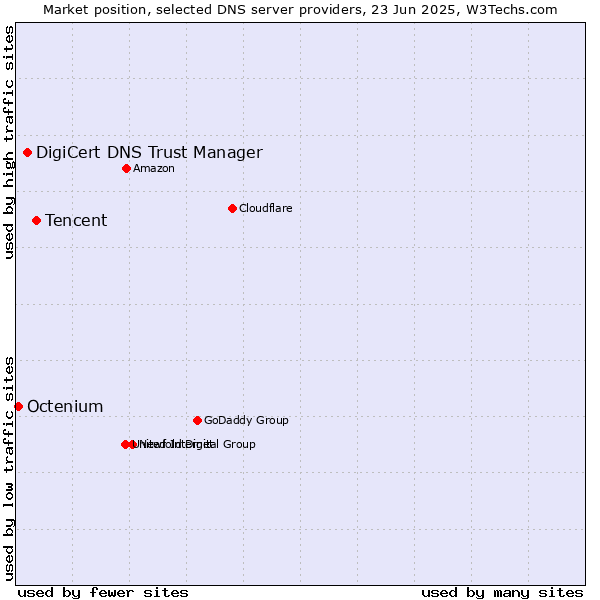Click the Octenium red data point
The height and width of the screenshot is (600, 600).
point(18,407)
